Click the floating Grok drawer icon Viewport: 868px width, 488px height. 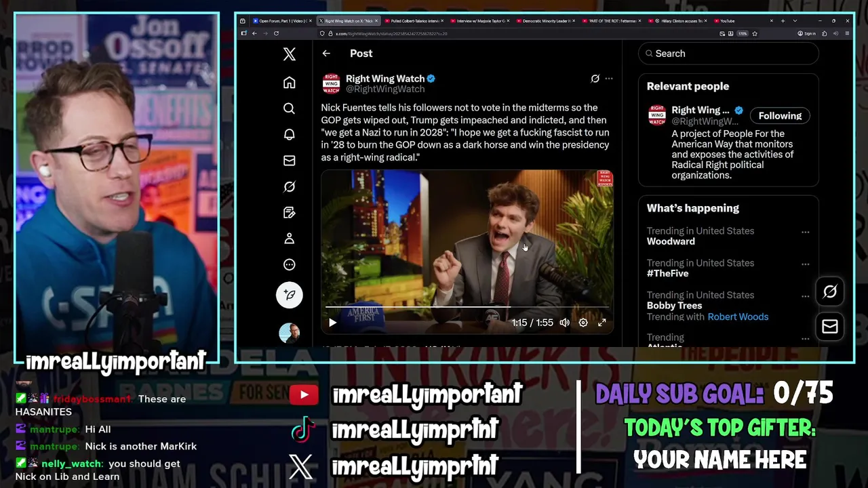830,292
